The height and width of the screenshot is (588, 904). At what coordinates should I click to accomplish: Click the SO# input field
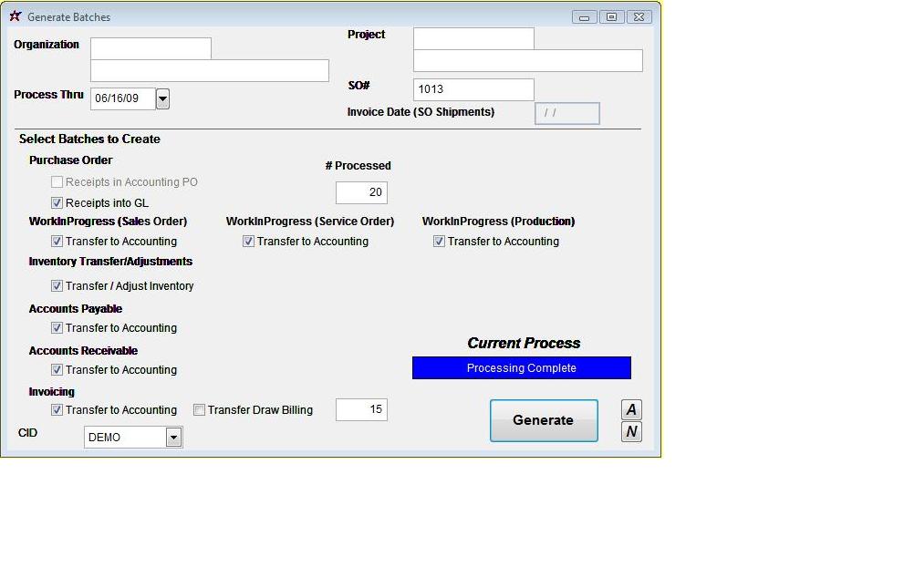[x=473, y=89]
